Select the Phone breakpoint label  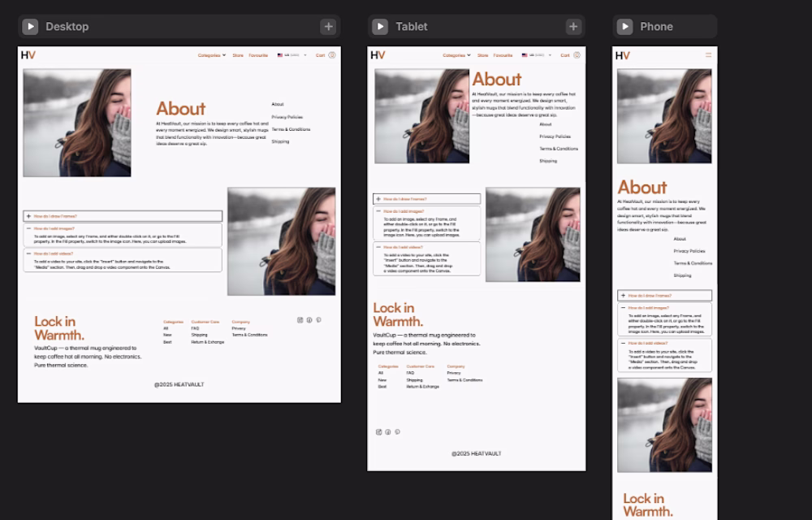click(x=657, y=27)
